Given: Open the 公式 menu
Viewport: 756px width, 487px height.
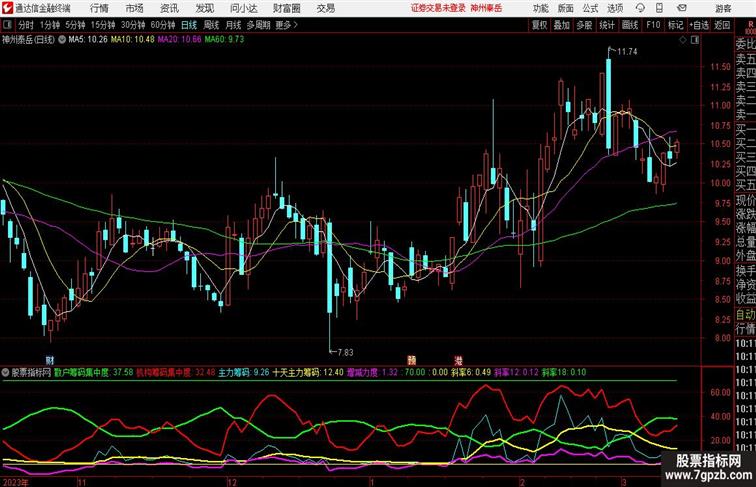Looking at the screenshot, I should coord(590,8).
